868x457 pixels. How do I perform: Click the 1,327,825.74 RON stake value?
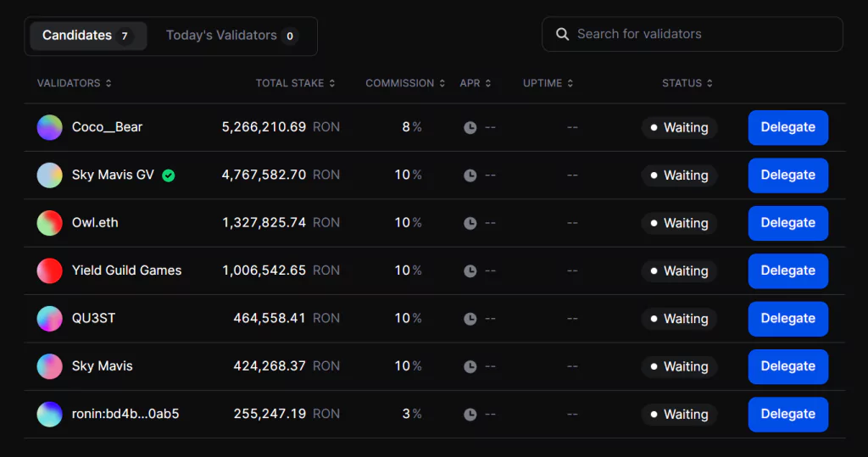(281, 223)
